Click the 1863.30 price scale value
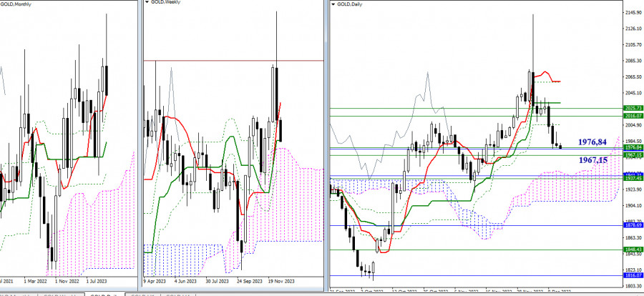The width and height of the screenshot is (644, 296). pos(634,237)
